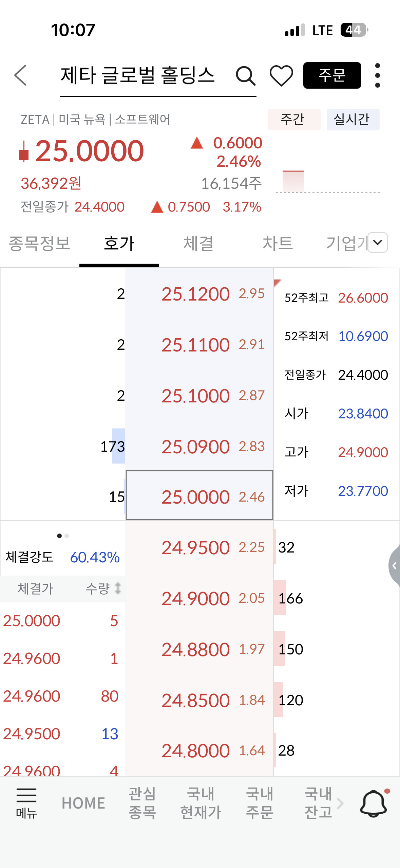The height and width of the screenshot is (868, 400).
Task: Tap the candlestick icon beside price
Action: click(24, 151)
